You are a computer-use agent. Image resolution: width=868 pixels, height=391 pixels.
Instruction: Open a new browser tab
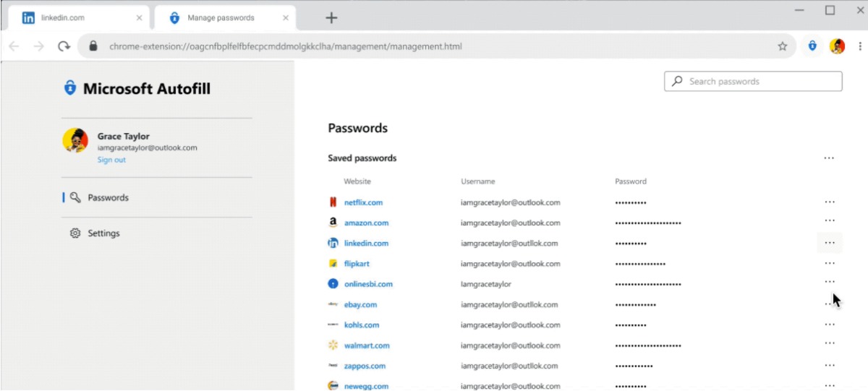331,18
